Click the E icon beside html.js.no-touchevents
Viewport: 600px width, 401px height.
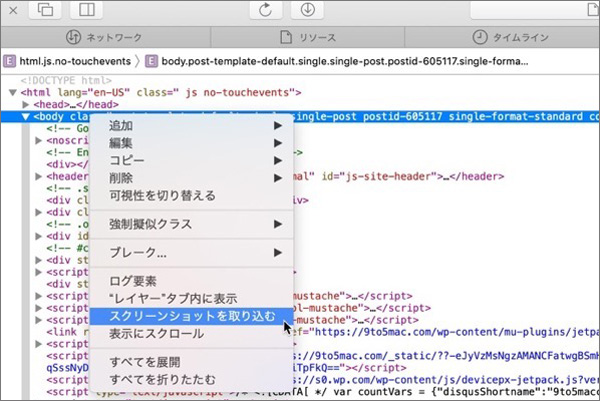coord(9,61)
